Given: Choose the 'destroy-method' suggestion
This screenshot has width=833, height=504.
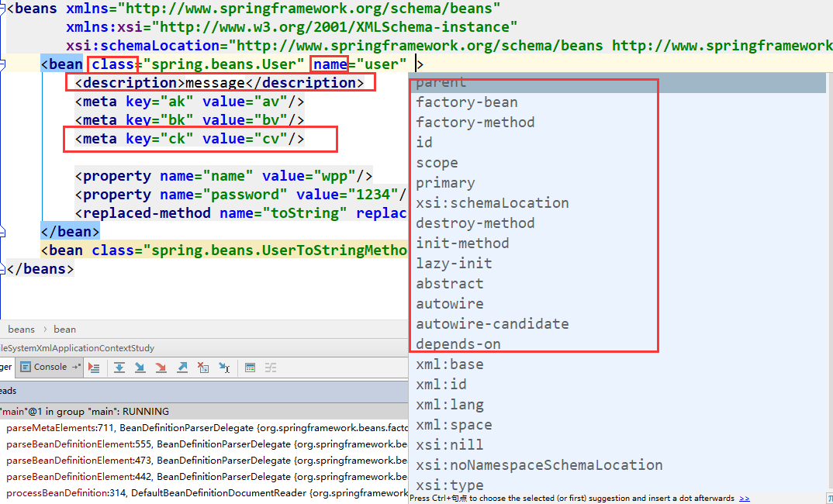Looking at the screenshot, I should tap(617, 223).
